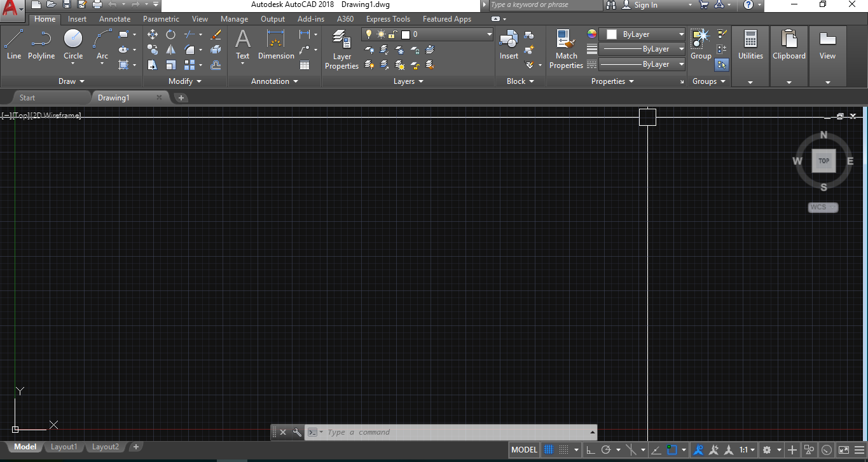Toggle object snap tracking in status bar

click(x=656, y=450)
